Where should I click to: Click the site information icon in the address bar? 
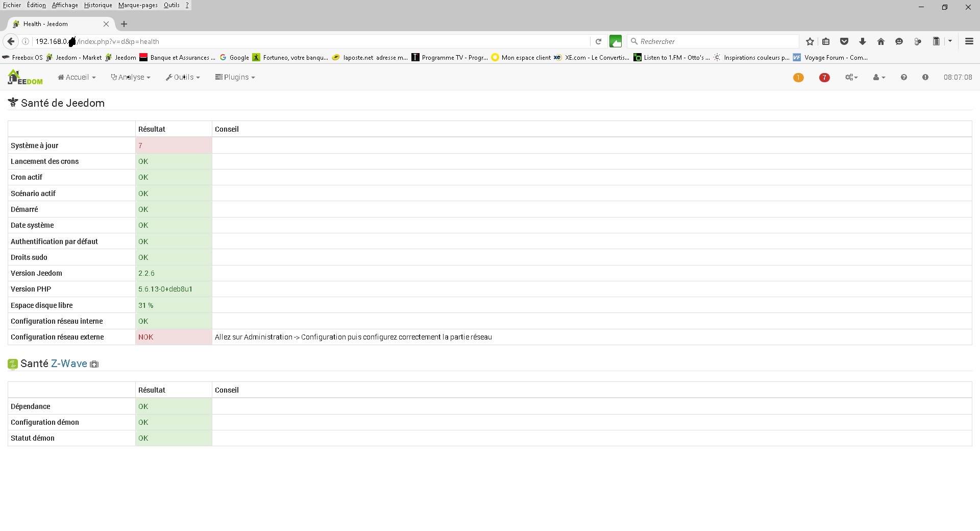[25, 41]
